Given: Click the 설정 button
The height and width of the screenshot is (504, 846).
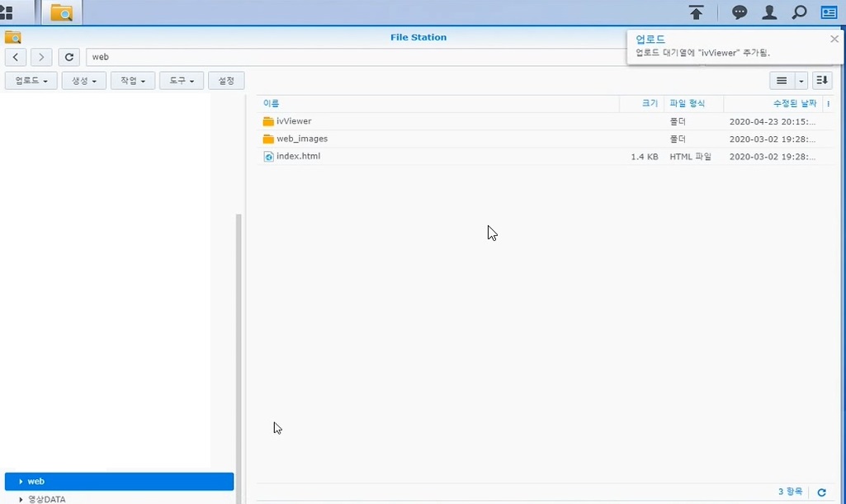Looking at the screenshot, I should click(x=226, y=81).
